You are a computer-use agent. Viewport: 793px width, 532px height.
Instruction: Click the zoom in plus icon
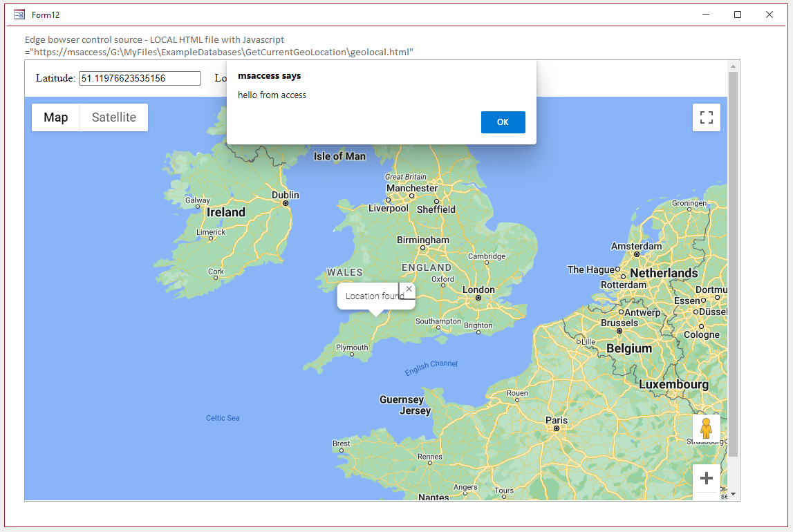coord(706,478)
